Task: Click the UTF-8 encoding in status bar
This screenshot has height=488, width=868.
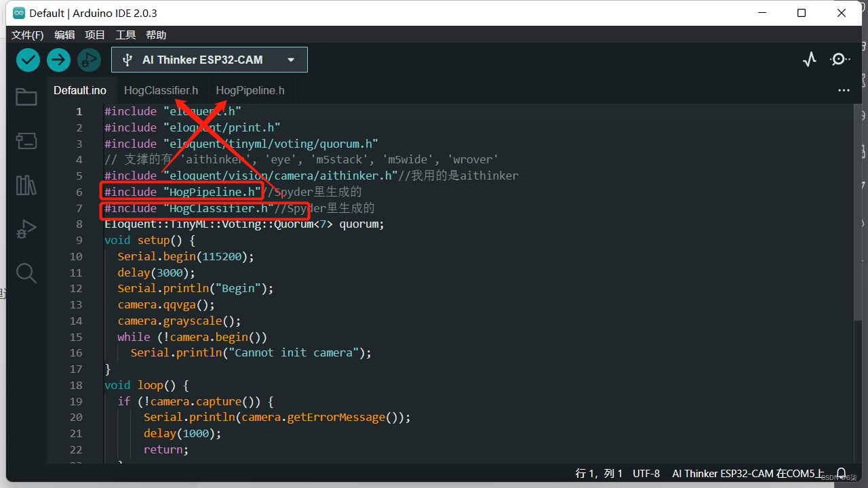Action: tap(646, 473)
